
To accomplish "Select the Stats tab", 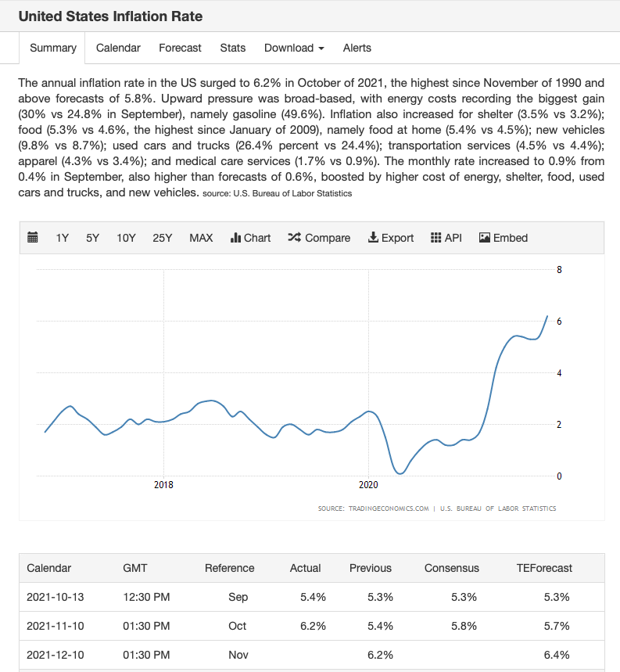I will point(233,48).
